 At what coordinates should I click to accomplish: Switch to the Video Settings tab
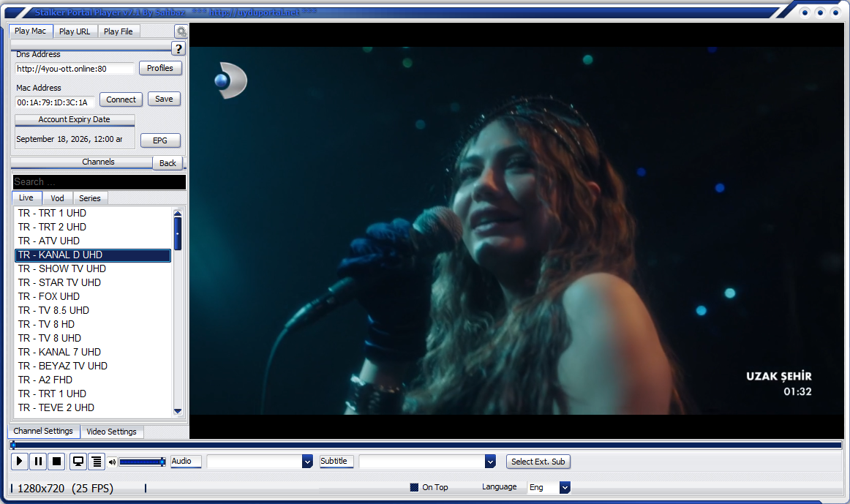[111, 432]
